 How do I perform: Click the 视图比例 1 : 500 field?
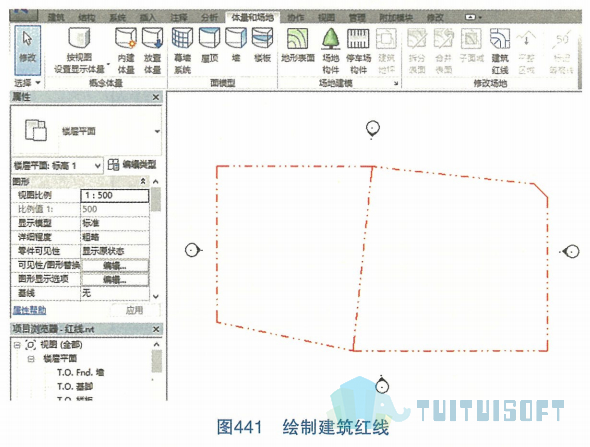115,195
